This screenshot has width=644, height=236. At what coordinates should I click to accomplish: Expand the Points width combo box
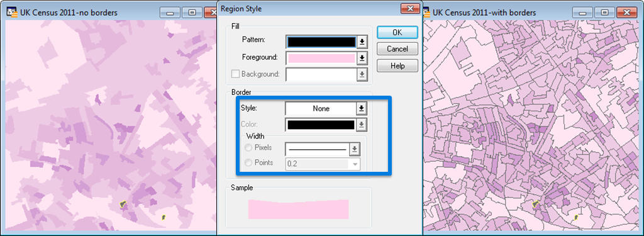pos(354,164)
